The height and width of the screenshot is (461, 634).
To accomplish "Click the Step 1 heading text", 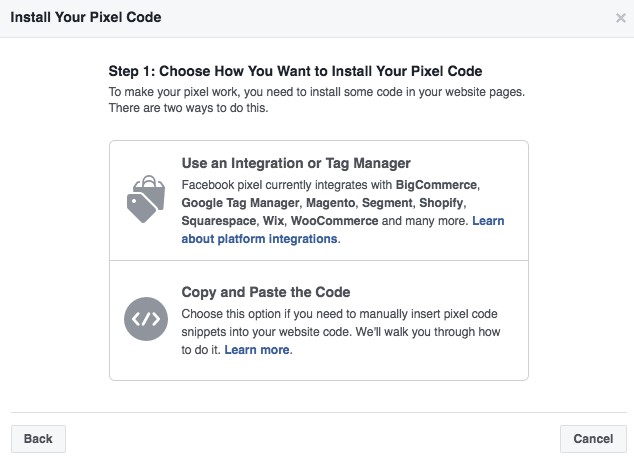I will (295, 71).
